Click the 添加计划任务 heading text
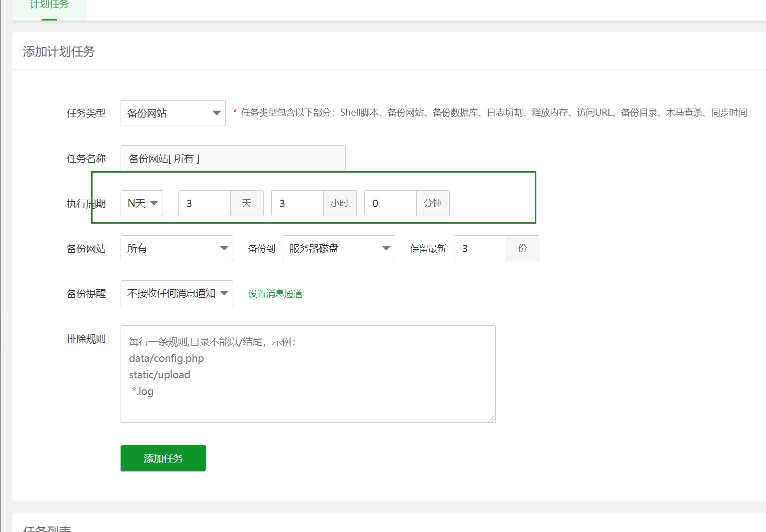Image resolution: width=766 pixels, height=532 pixels. pyautogui.click(x=59, y=52)
